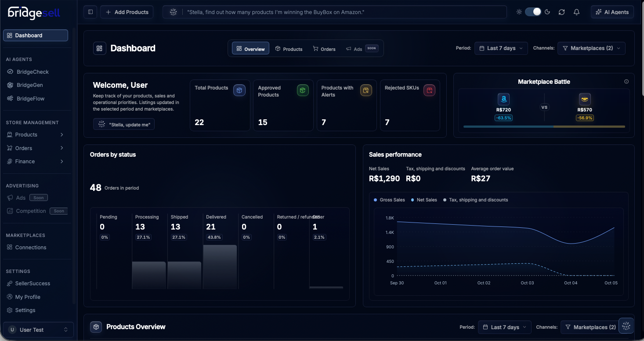Click the bridgesell logo
Image resolution: width=644 pixels, height=341 pixels.
(34, 13)
